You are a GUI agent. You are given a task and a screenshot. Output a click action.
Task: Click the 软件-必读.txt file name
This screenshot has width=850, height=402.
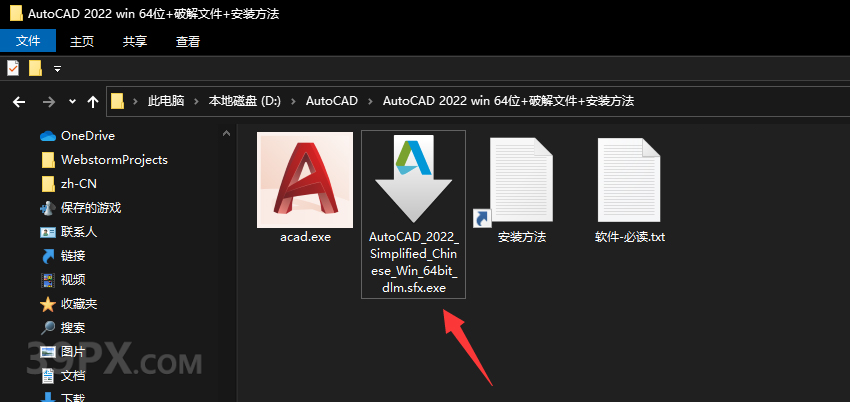[x=629, y=237]
